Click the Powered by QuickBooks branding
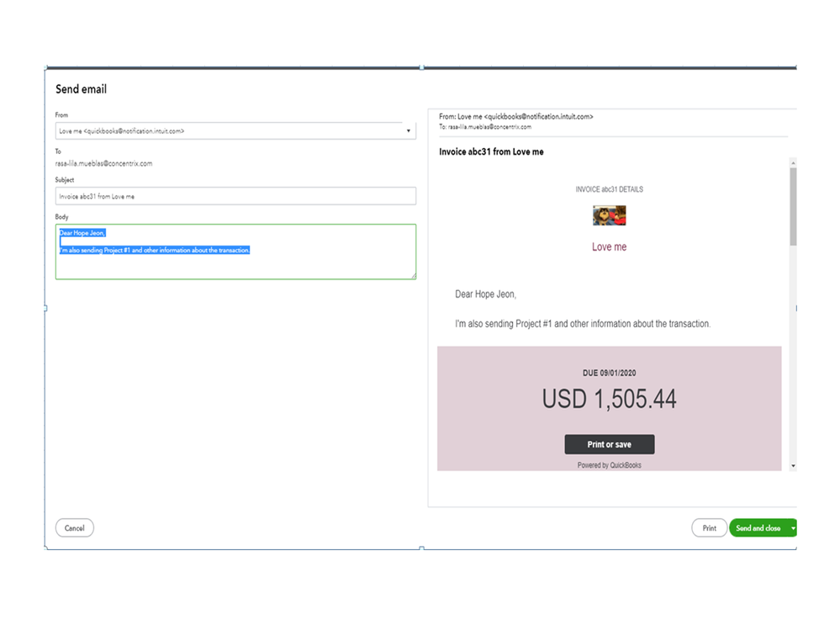The width and height of the screenshot is (840, 630). [x=609, y=464]
